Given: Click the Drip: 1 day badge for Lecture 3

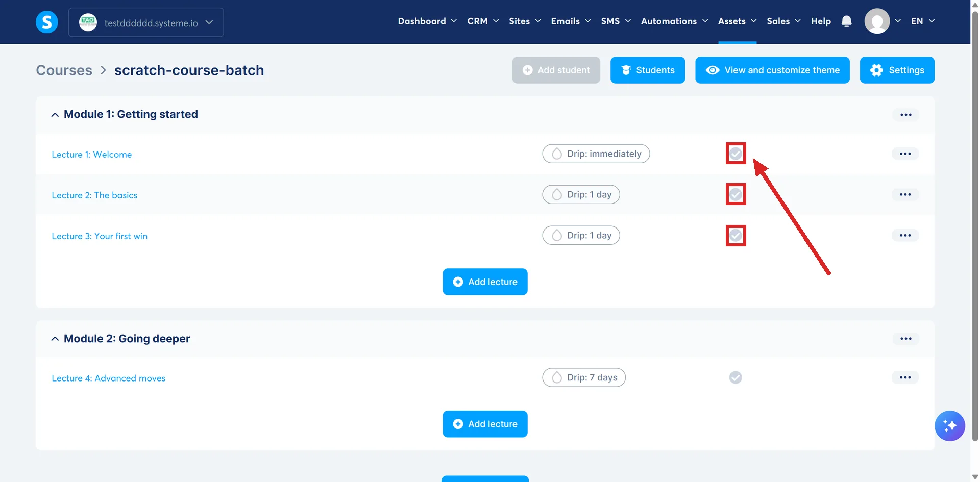Looking at the screenshot, I should tap(581, 235).
